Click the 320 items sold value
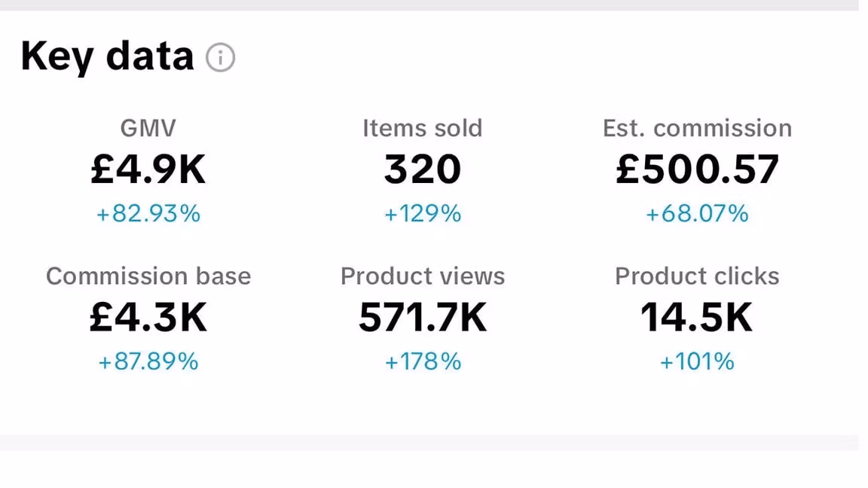Screen dimensions: 868x488 tap(422, 169)
